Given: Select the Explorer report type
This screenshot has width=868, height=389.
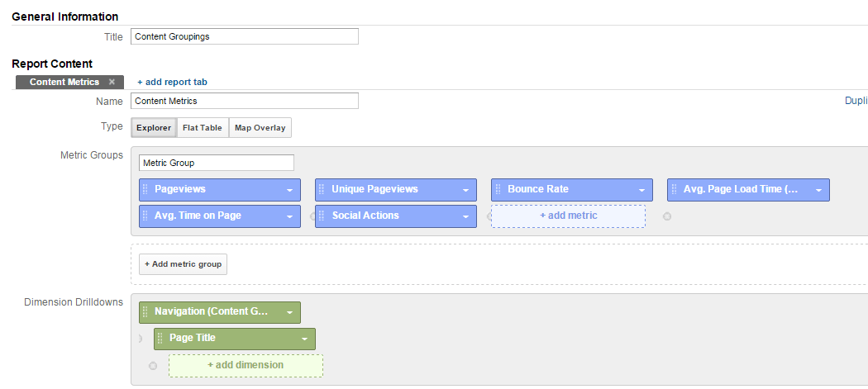Looking at the screenshot, I should click(154, 127).
